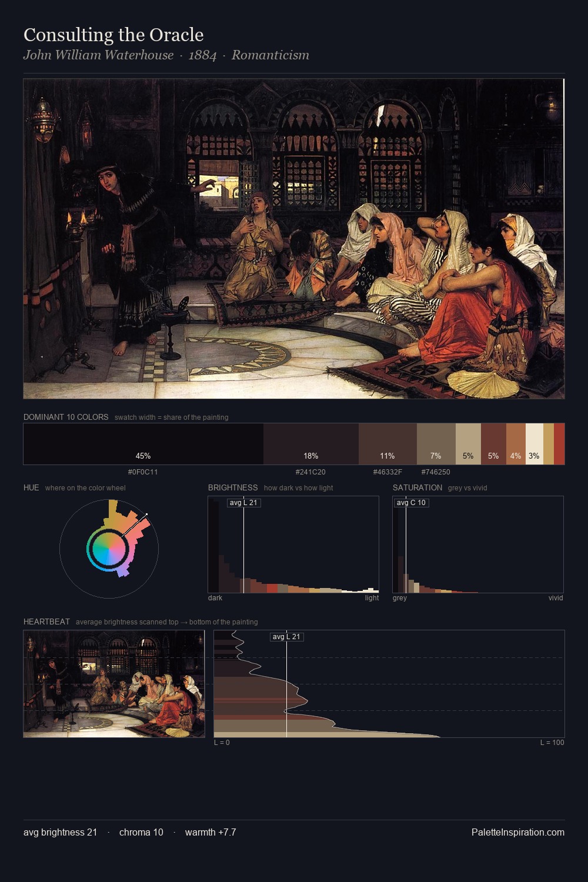The image size is (588, 882).
Task: Select the 3% cream swatch
Action: pyautogui.click(x=534, y=444)
